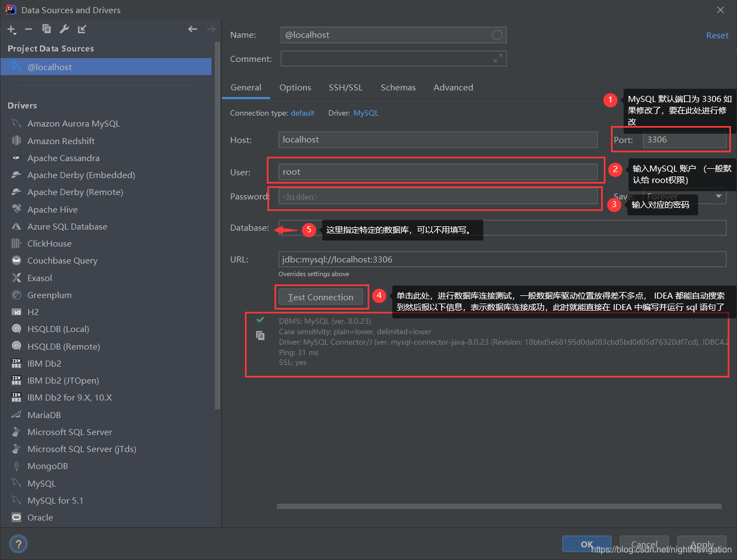737x560 pixels.
Task: Click the Reset link
Action: (717, 35)
